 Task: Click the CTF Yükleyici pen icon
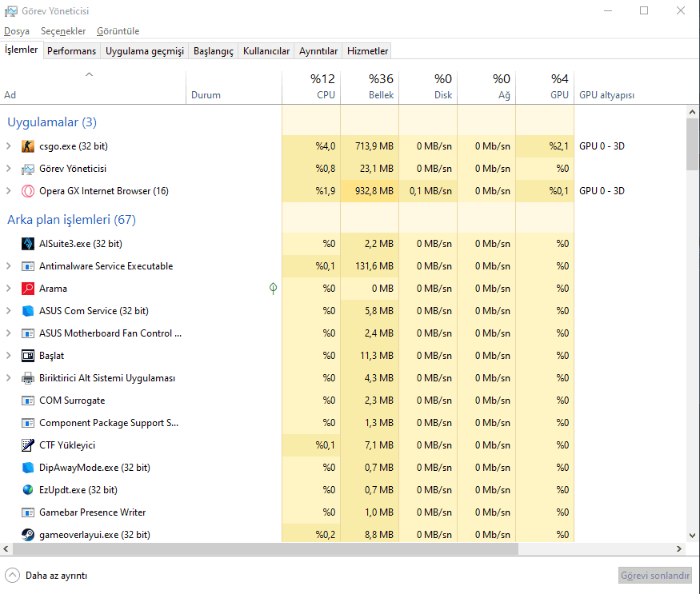28,445
